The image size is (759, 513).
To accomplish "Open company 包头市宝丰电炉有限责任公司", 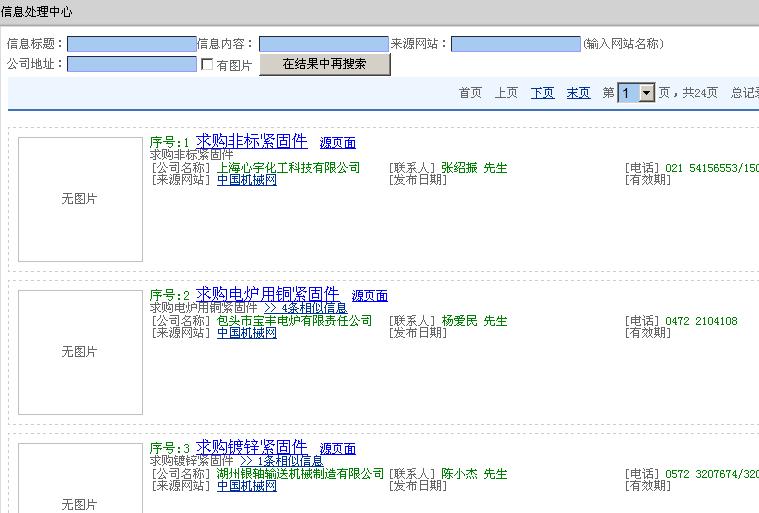I will [294, 321].
